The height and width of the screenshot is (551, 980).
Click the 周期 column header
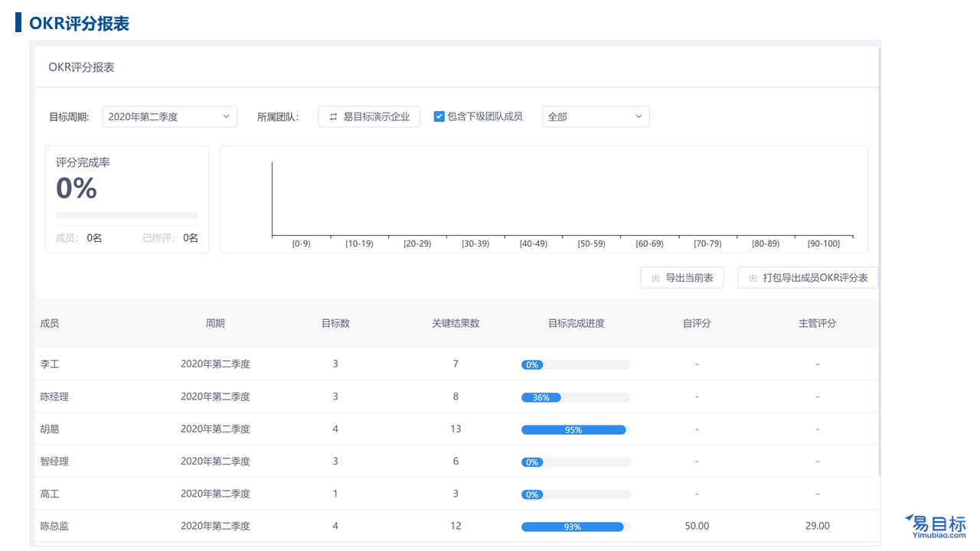[x=215, y=323]
